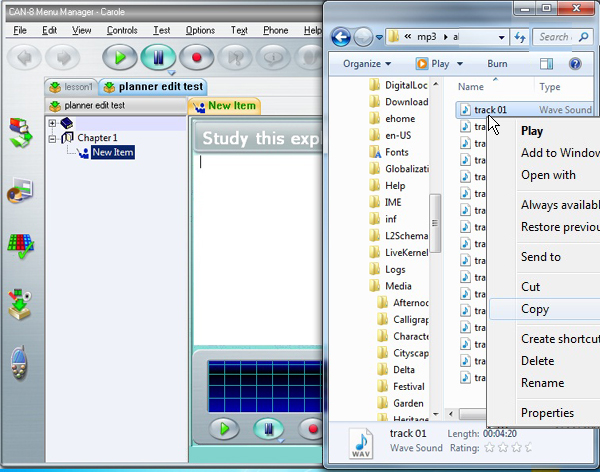Viewport: 600px width, 472px height.
Task: Click Explorer's Back navigation button
Action: click(341, 37)
